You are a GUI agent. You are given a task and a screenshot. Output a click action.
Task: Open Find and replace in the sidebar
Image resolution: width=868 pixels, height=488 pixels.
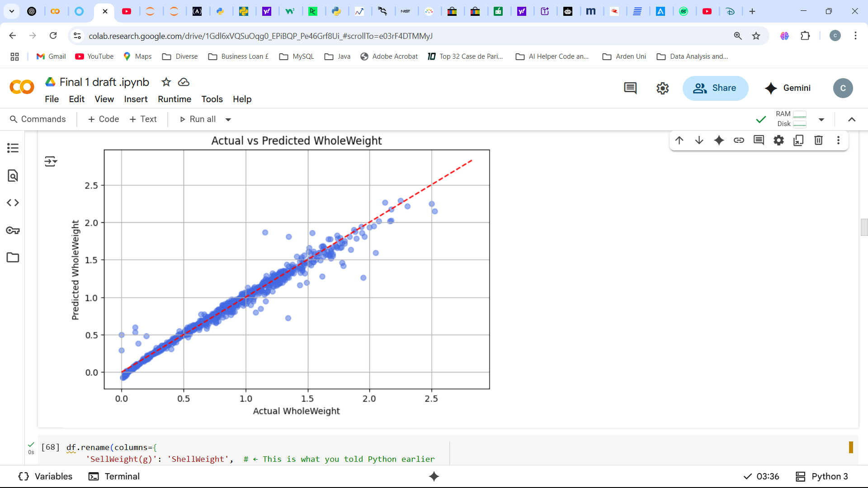pyautogui.click(x=13, y=176)
